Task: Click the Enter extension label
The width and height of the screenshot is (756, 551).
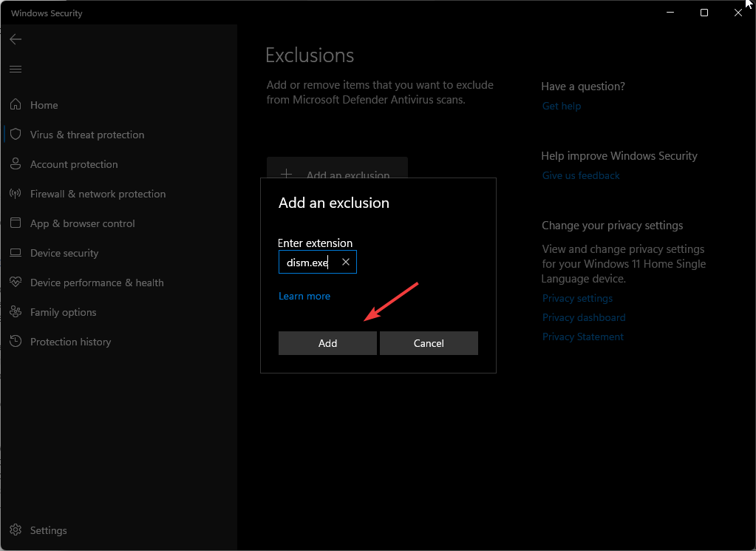Action: [x=315, y=243]
